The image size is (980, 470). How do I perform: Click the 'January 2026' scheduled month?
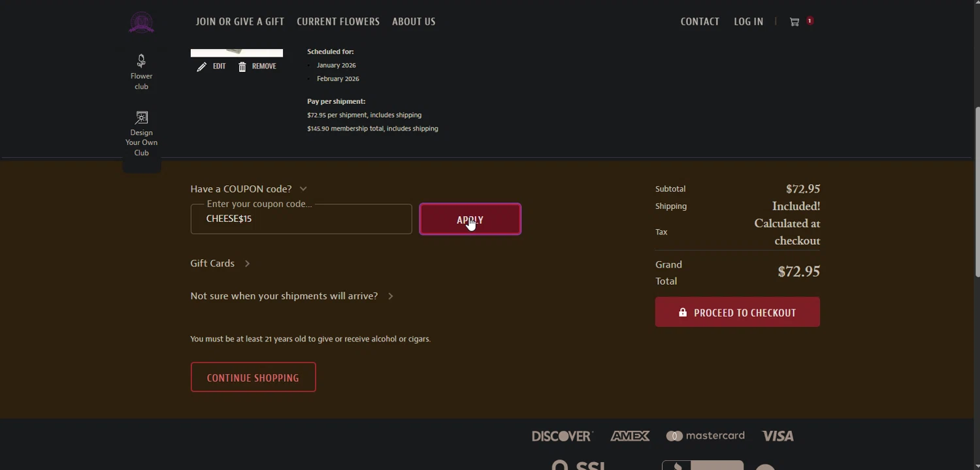coord(336,65)
